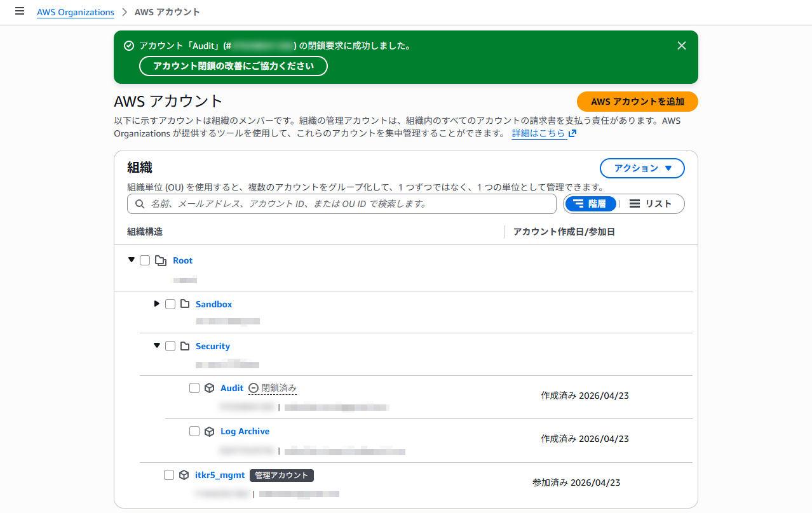
Task: Focus the organization search field
Action: point(342,204)
